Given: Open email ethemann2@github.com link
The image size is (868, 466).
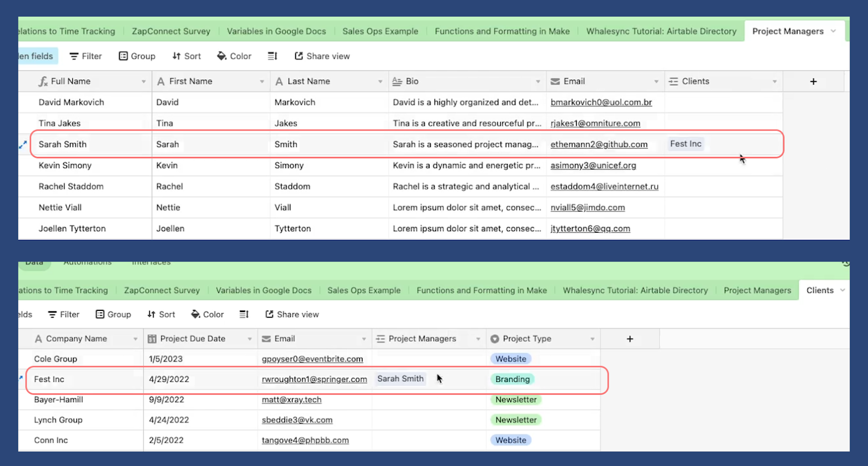Looking at the screenshot, I should pos(599,144).
